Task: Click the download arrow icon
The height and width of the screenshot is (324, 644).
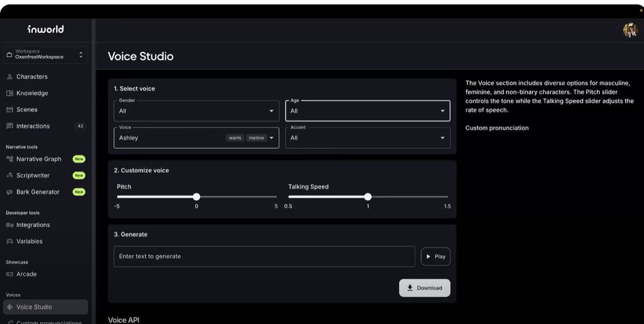Action: point(409,288)
